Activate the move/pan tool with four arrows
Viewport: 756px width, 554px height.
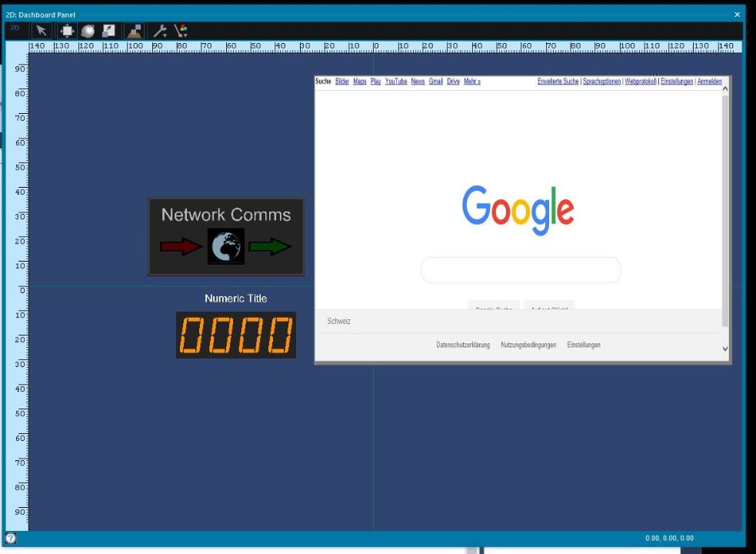pyautogui.click(x=67, y=31)
